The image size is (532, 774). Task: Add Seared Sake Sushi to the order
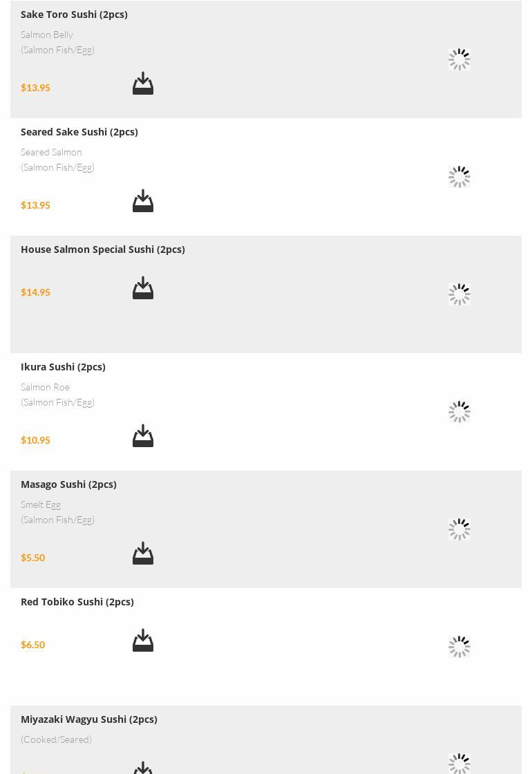[x=143, y=201]
